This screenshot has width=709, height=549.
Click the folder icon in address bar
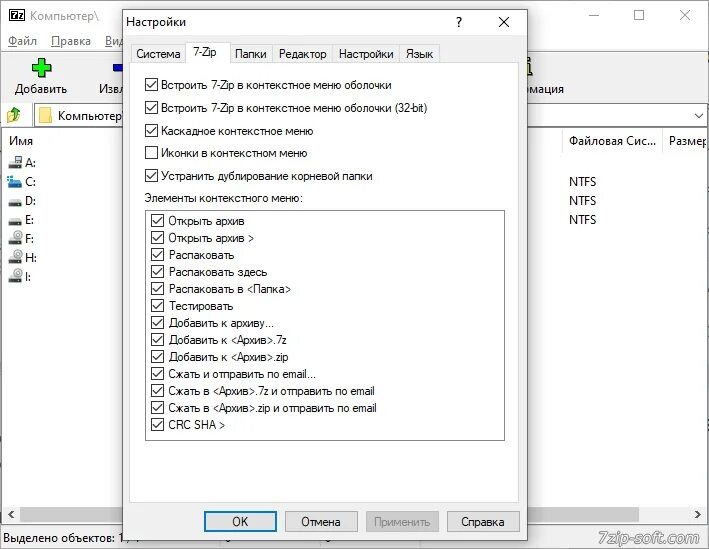(x=45, y=115)
